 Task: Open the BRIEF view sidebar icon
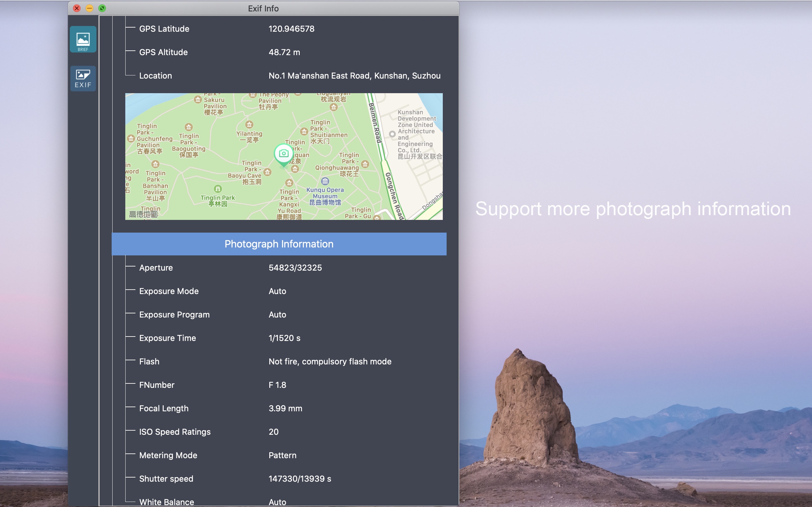83,40
